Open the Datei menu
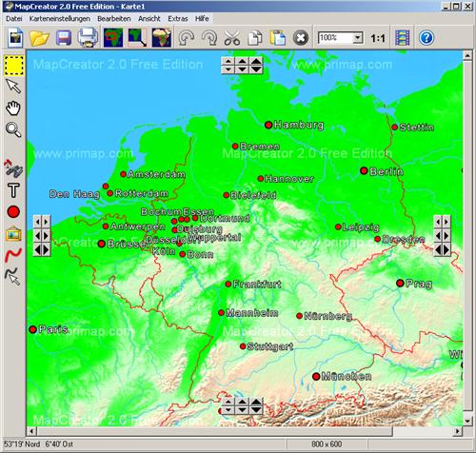Viewport: 476px width, 453px height. (14, 19)
